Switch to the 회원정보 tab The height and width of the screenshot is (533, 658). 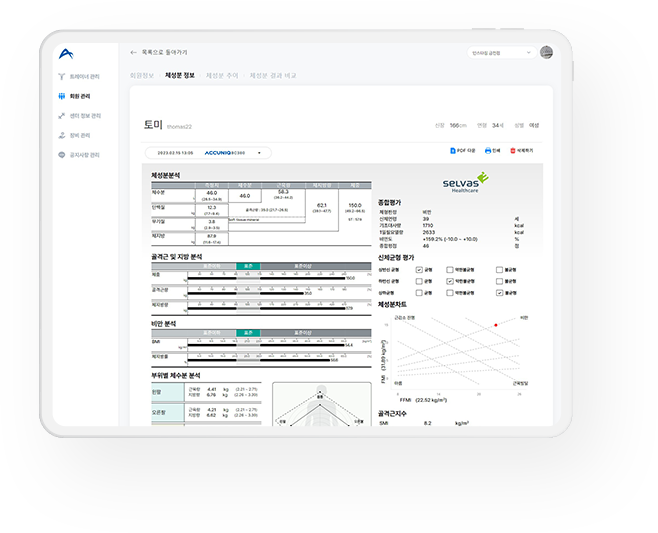pyautogui.click(x=142, y=76)
